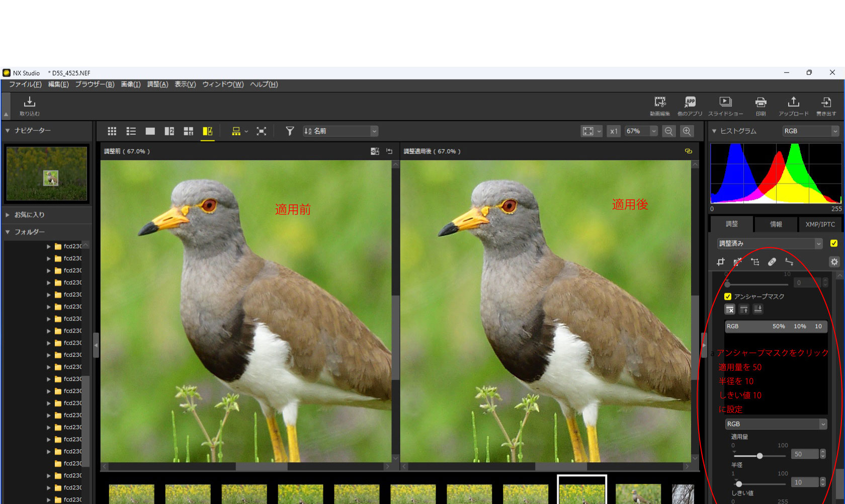
Task: Switch to thumbnail list view
Action: coord(131,131)
